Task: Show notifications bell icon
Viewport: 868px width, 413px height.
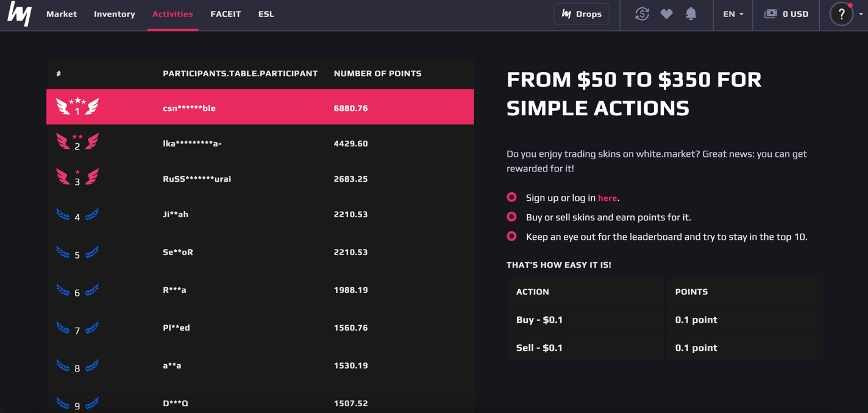Action: [x=691, y=14]
